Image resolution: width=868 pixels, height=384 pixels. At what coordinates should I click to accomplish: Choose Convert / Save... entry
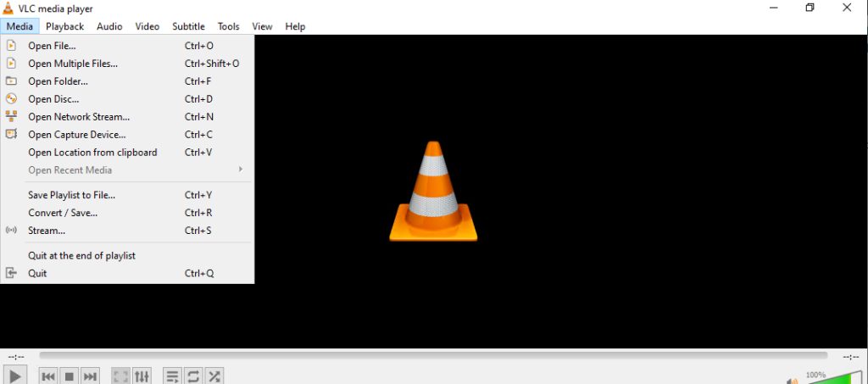[x=127, y=213]
